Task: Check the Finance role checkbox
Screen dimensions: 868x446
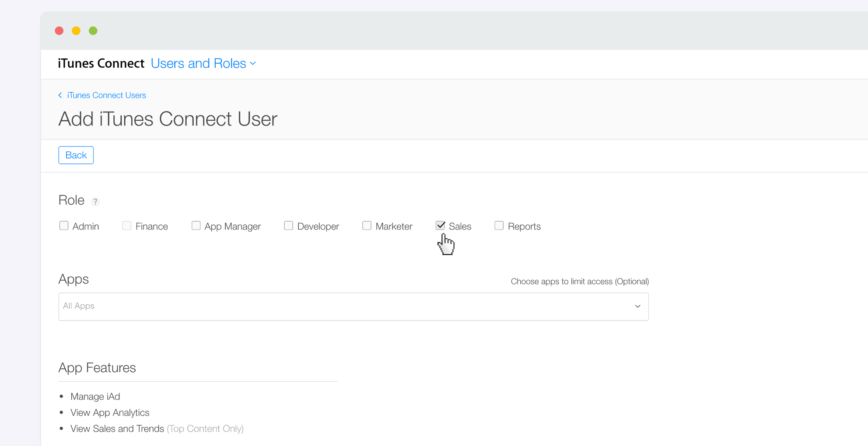Action: coord(127,226)
